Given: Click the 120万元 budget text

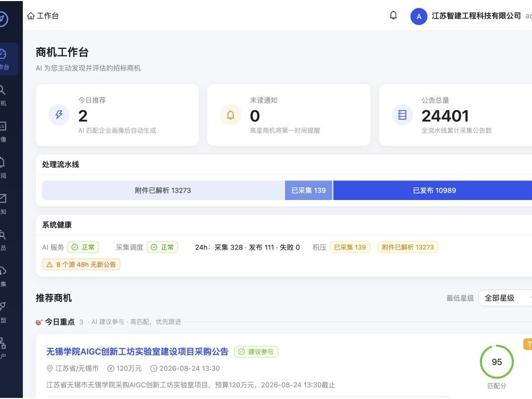Looking at the screenshot, I should (x=129, y=369).
